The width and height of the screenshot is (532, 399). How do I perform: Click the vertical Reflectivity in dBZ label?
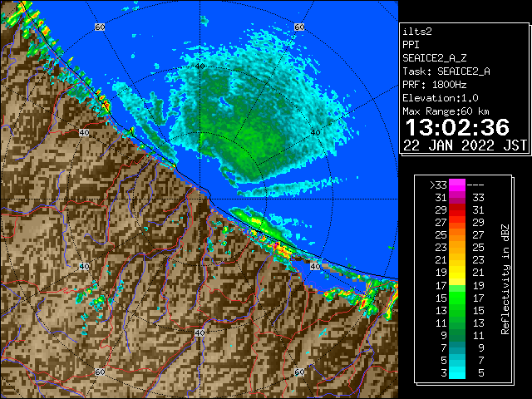(505, 279)
